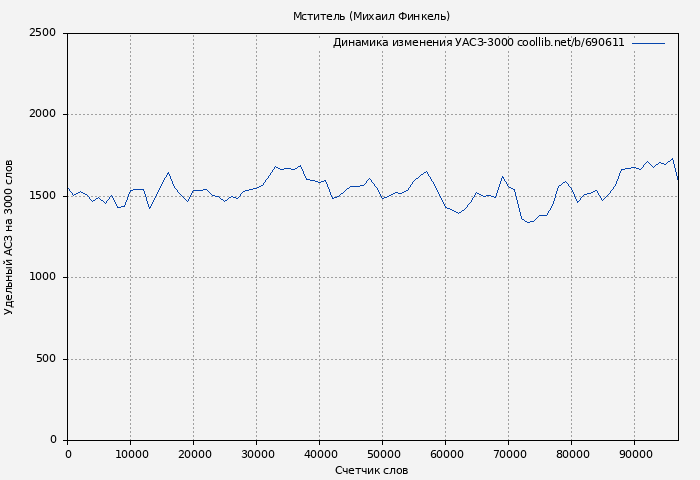Click the 70000 tick label on x-axis
Screen dimensions: 700x480
click(x=508, y=454)
